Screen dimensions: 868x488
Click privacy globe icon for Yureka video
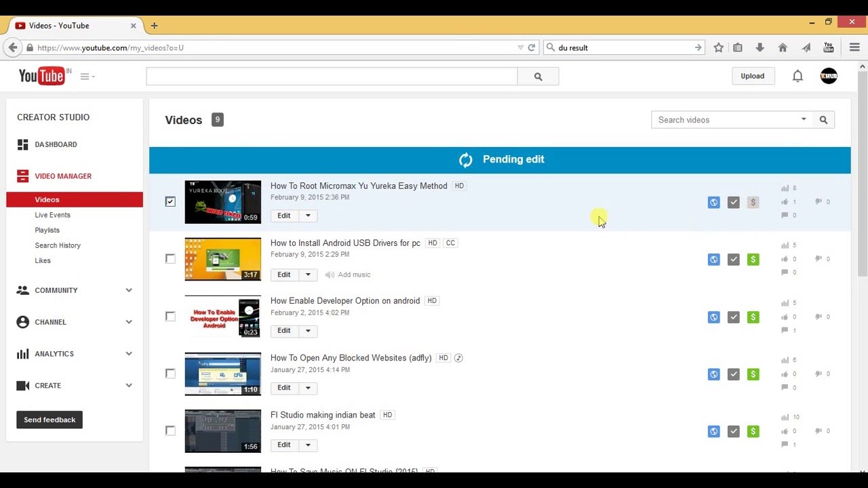click(713, 202)
